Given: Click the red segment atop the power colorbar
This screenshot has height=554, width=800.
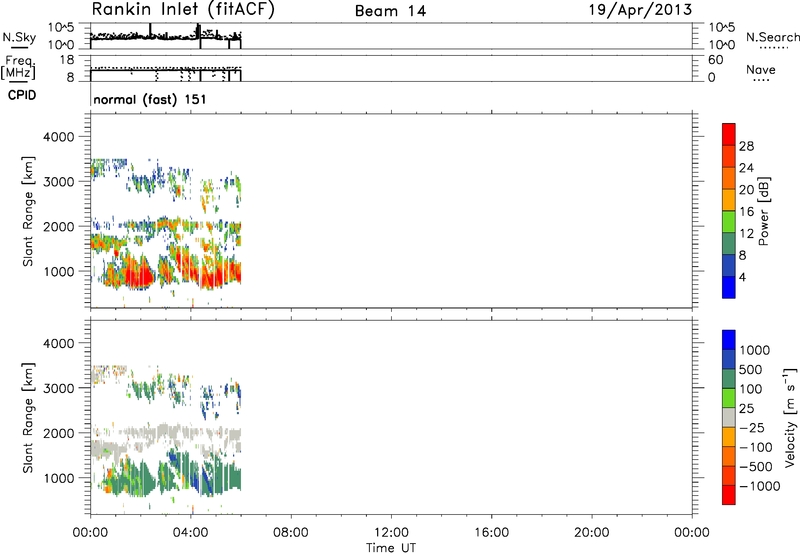Looking at the screenshot, I should pyautogui.click(x=729, y=134).
